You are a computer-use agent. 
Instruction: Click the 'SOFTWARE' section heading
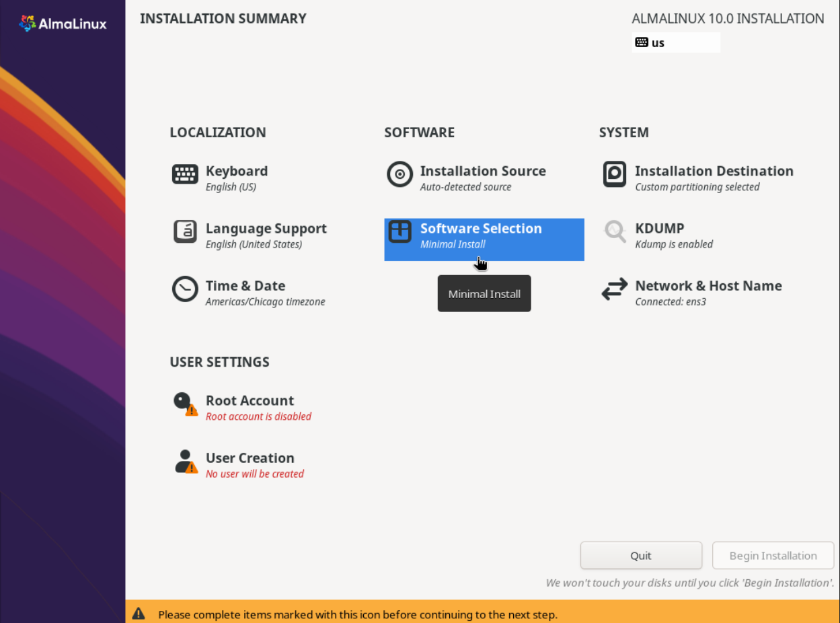pyautogui.click(x=420, y=133)
